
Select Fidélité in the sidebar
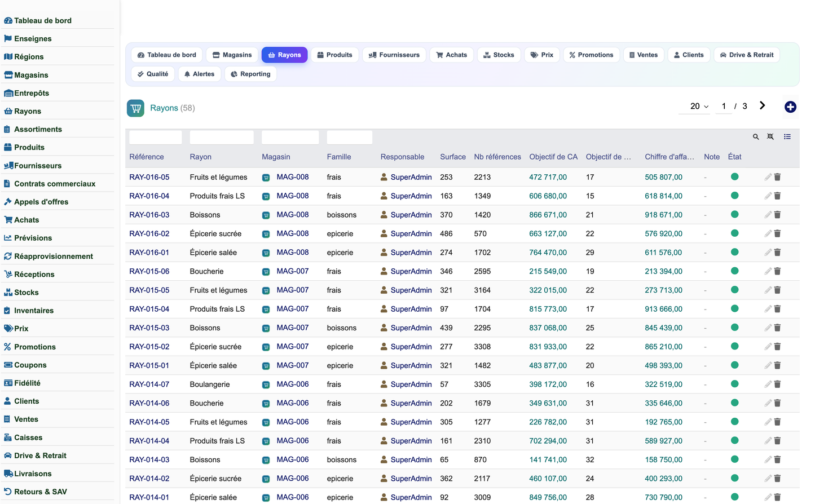tap(27, 383)
